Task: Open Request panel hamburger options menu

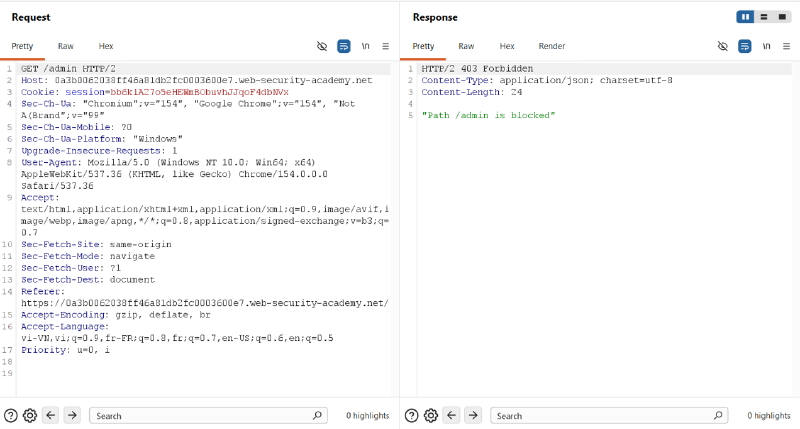Action: click(x=386, y=46)
